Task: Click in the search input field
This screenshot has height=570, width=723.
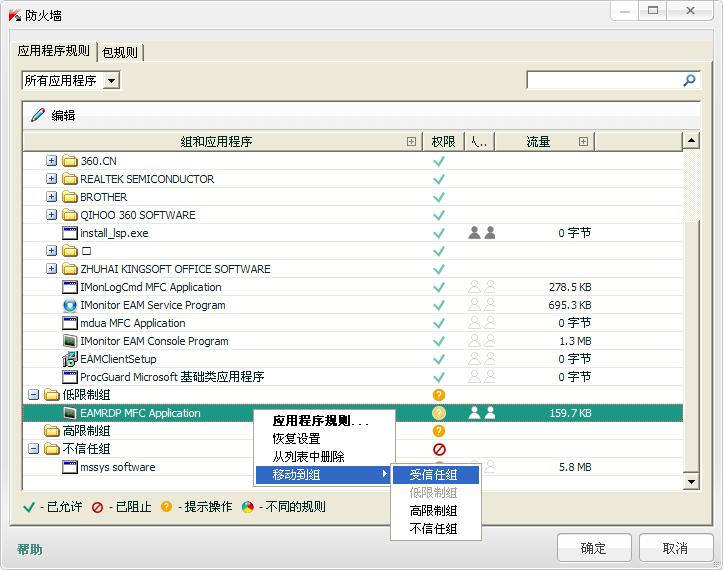Action: [604, 80]
